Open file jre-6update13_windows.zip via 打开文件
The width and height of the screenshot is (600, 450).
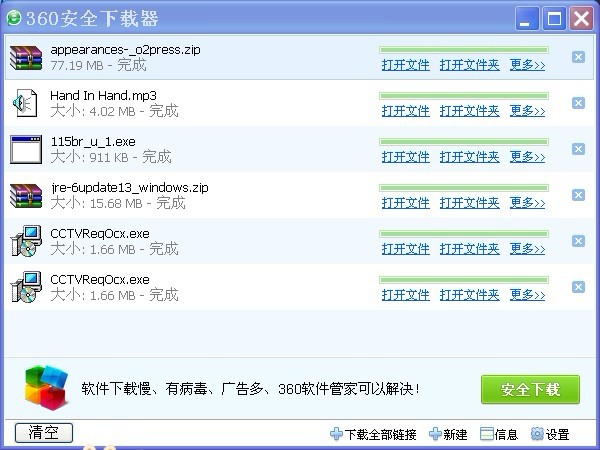(406, 203)
